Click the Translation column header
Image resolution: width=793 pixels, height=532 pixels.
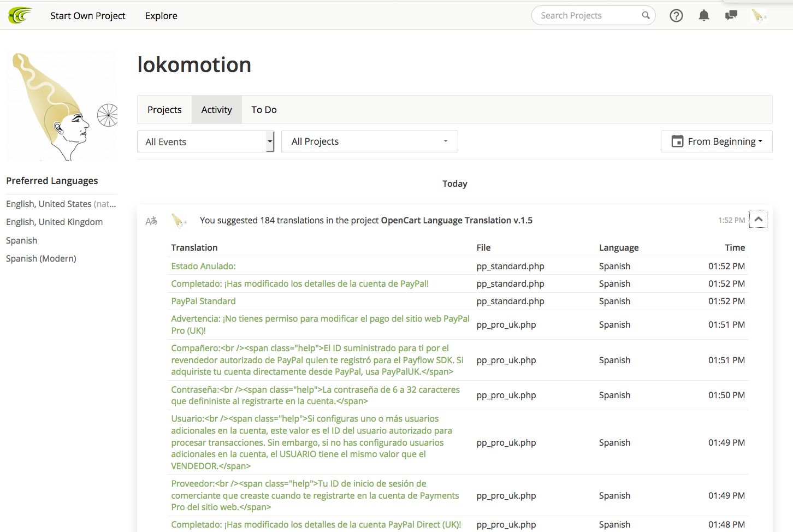point(194,247)
